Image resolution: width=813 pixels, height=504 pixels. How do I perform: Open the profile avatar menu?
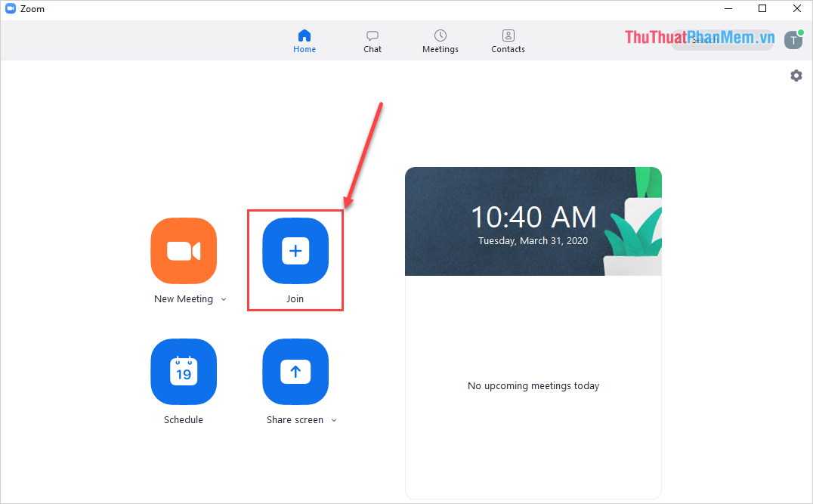[x=793, y=39]
